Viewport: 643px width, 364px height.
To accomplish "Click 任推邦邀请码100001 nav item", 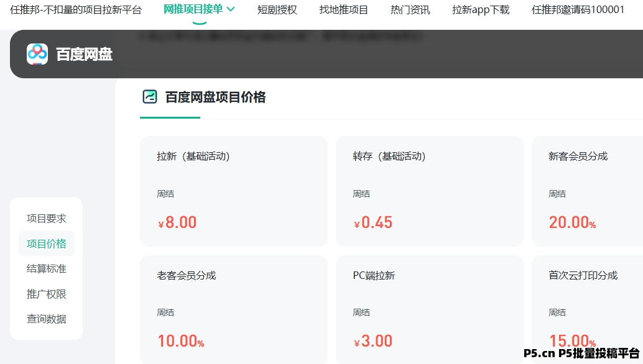I will tap(578, 9).
